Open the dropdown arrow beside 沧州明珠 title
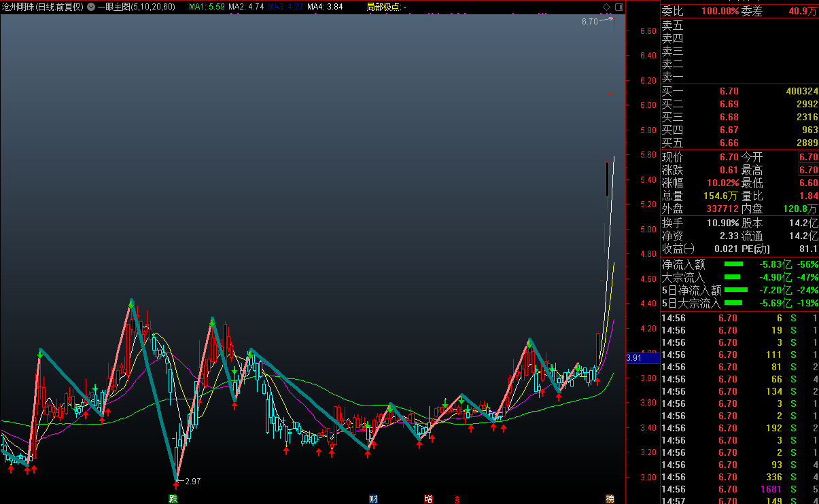Screen dimensions: 819x504 91,7
